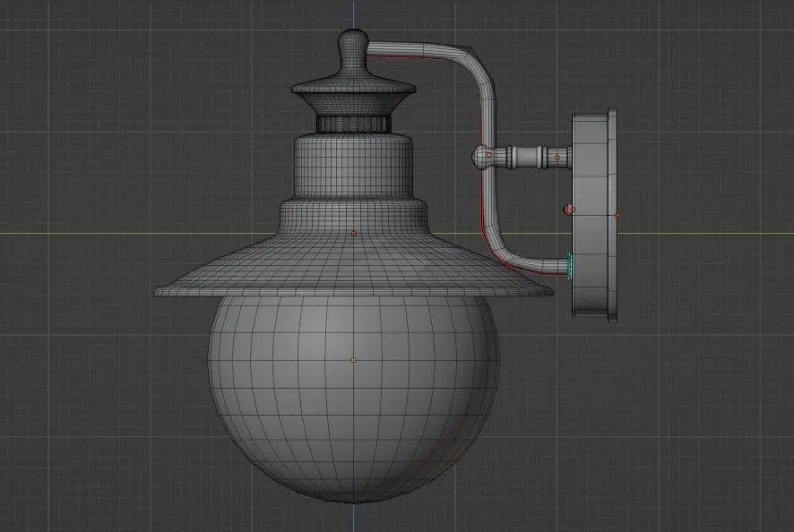Select the ball joint on the support arm
794x532 pixels.
tap(482, 156)
